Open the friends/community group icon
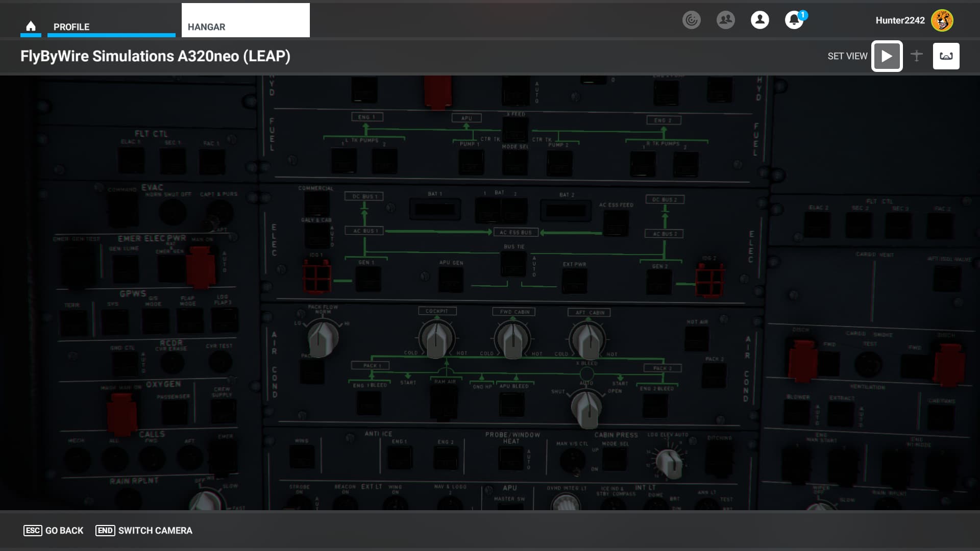 pyautogui.click(x=725, y=20)
